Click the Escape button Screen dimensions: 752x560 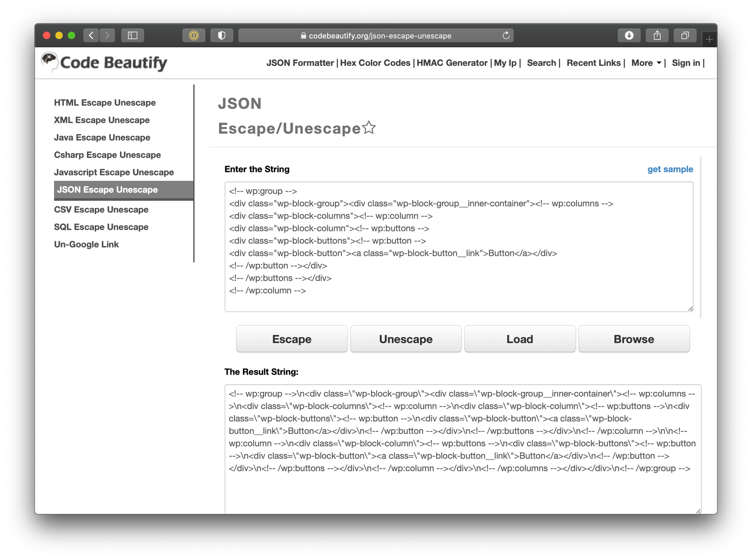291,339
